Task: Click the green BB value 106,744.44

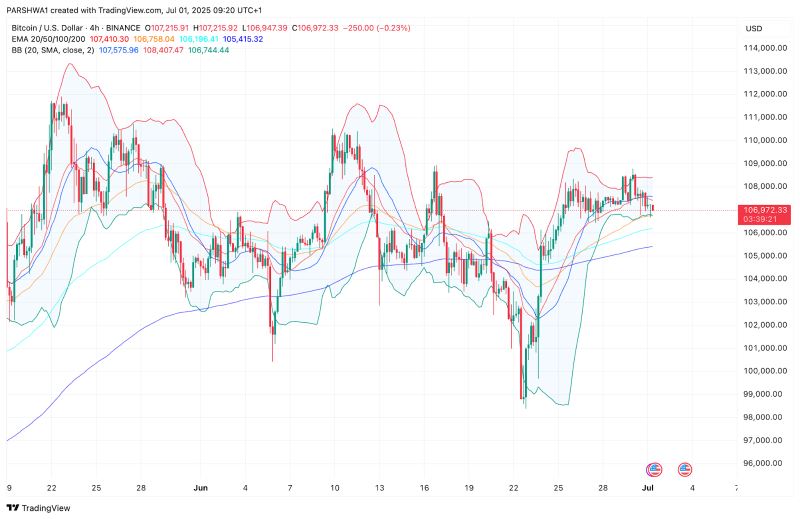Action: pos(212,49)
